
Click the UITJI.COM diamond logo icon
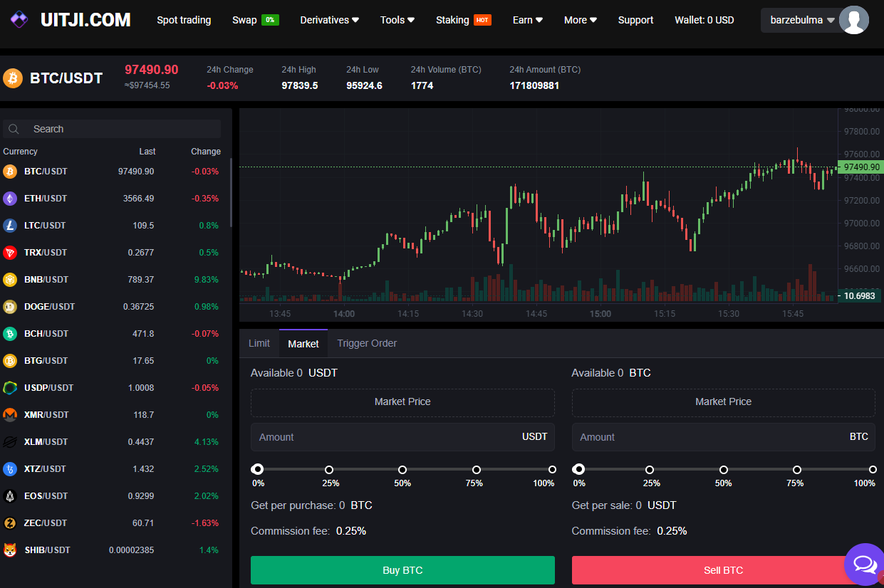point(19,20)
